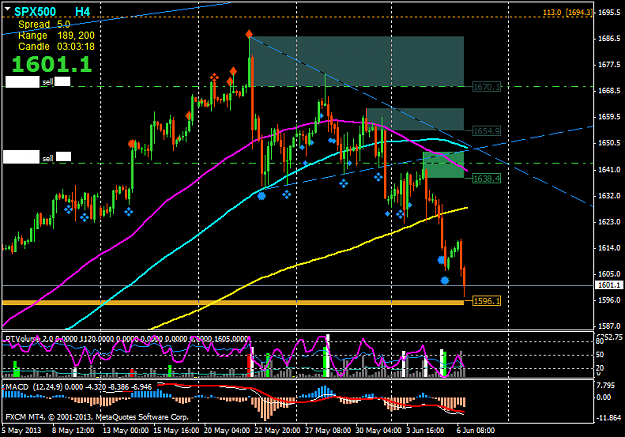
Task: Select the 1638.4 zone price label
Action: pos(486,178)
